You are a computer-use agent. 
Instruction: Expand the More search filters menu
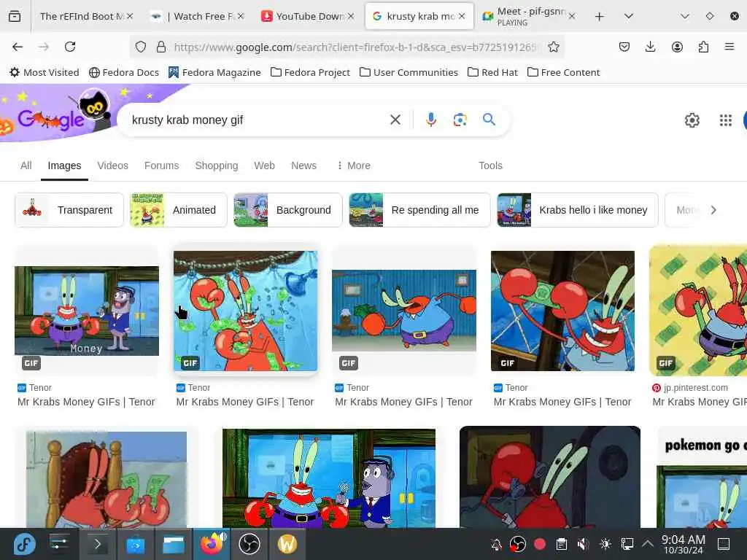353,166
